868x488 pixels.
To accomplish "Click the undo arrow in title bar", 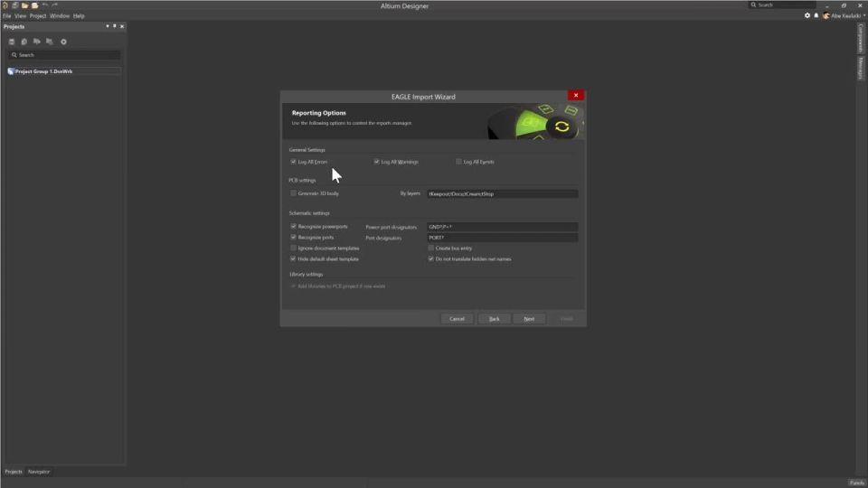I will tap(45, 5).
